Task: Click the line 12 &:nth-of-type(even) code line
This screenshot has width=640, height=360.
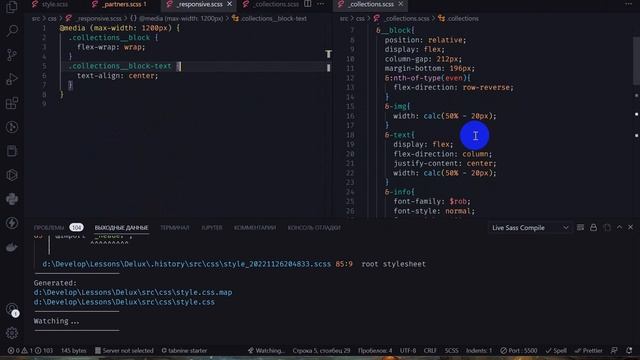Action: click(427, 78)
